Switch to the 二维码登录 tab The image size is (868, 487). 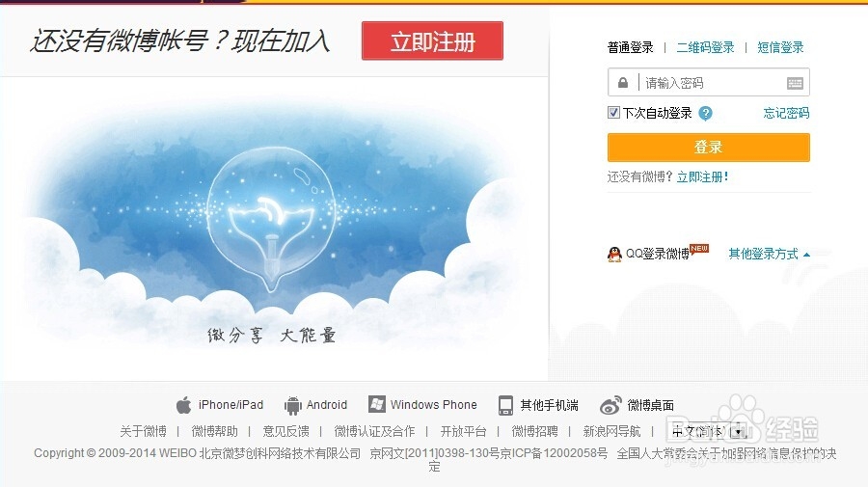coord(705,47)
